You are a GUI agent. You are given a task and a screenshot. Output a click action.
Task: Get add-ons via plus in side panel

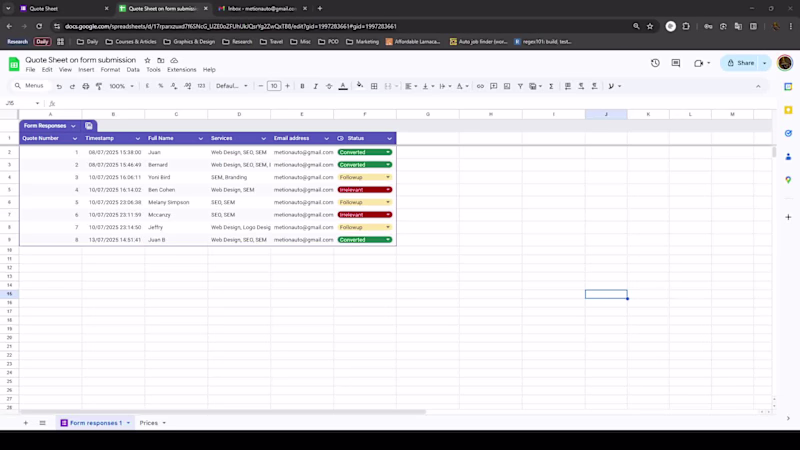[788, 217]
